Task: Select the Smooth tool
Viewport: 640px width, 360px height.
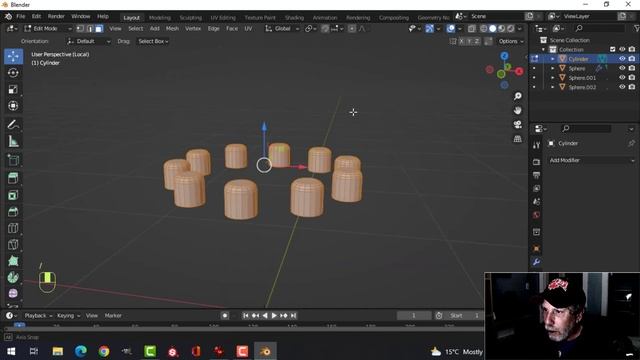Action: [13, 293]
